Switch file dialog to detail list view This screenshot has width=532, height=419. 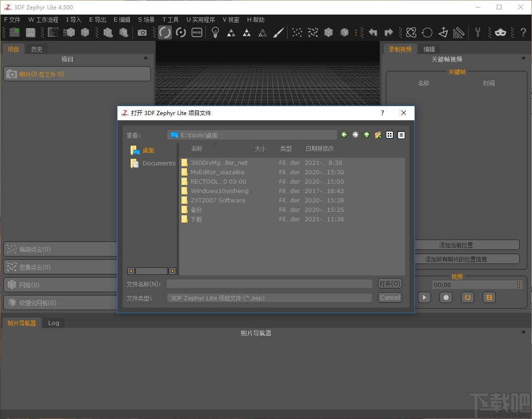click(x=401, y=135)
